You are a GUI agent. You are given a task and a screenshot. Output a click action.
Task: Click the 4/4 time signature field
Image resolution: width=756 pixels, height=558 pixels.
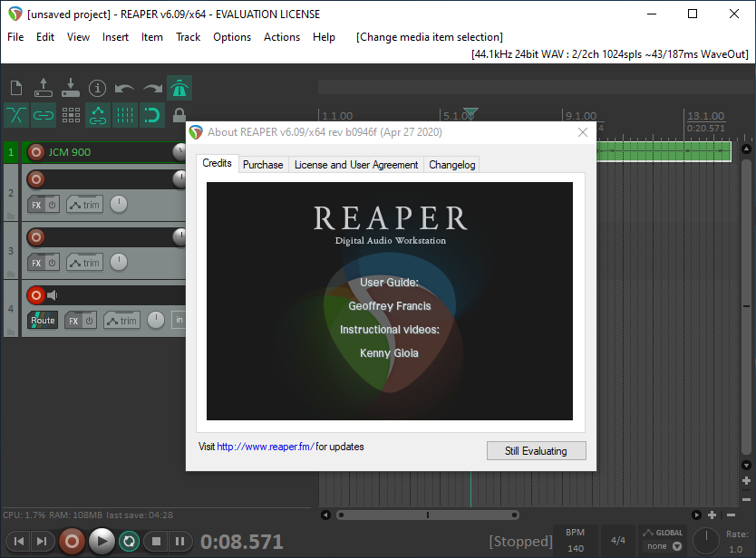(x=618, y=541)
